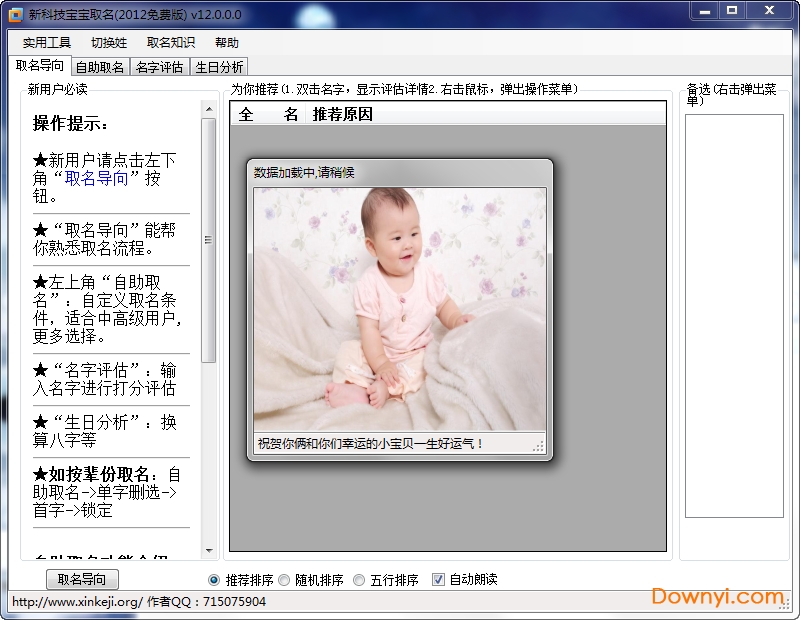Open the 切换姓 menu

click(x=109, y=43)
